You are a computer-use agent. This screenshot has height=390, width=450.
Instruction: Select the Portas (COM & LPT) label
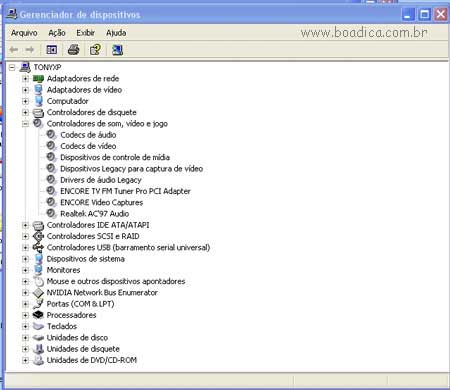tap(80, 304)
